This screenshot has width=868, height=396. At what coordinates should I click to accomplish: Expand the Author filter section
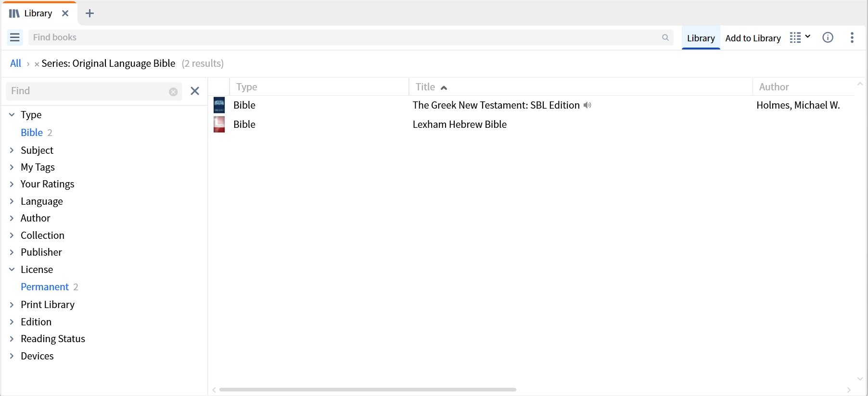12,218
